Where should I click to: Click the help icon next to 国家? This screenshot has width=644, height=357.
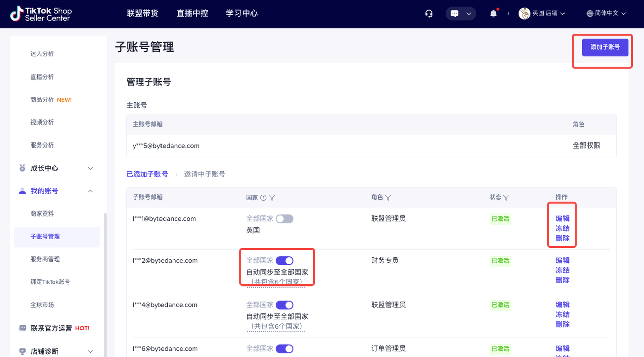coord(263,197)
